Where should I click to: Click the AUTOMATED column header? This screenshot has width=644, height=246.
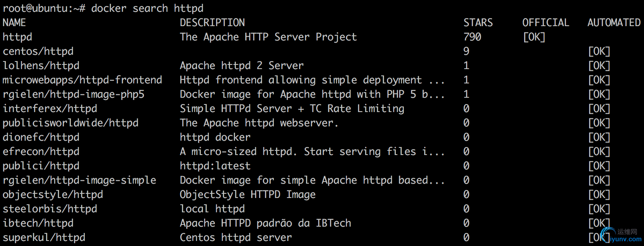(x=614, y=23)
